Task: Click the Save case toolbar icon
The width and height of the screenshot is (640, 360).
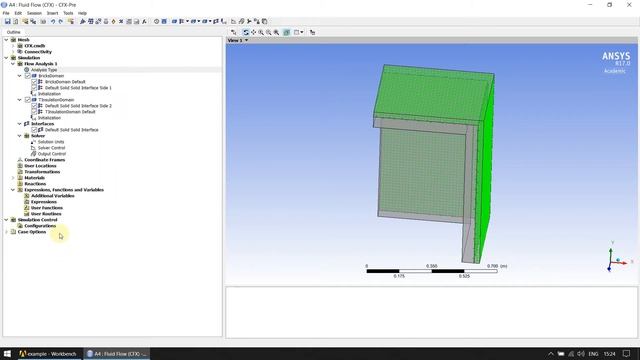Action: coord(7,21)
